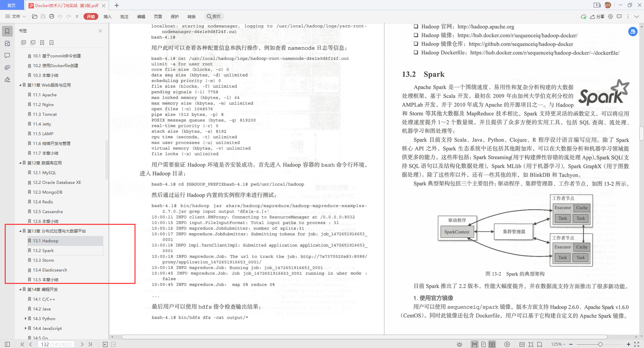Close the bookmarks panel

click(100, 31)
